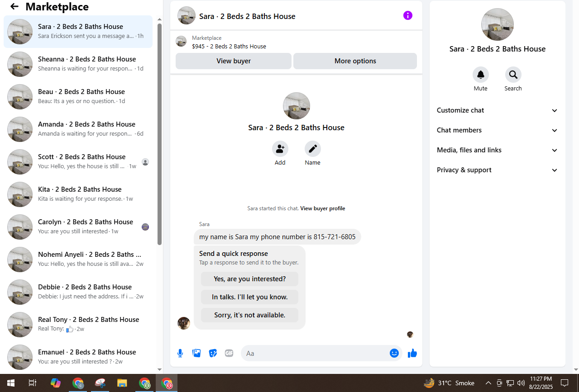Click listing thumbnail beside $945 price

pos(181,42)
